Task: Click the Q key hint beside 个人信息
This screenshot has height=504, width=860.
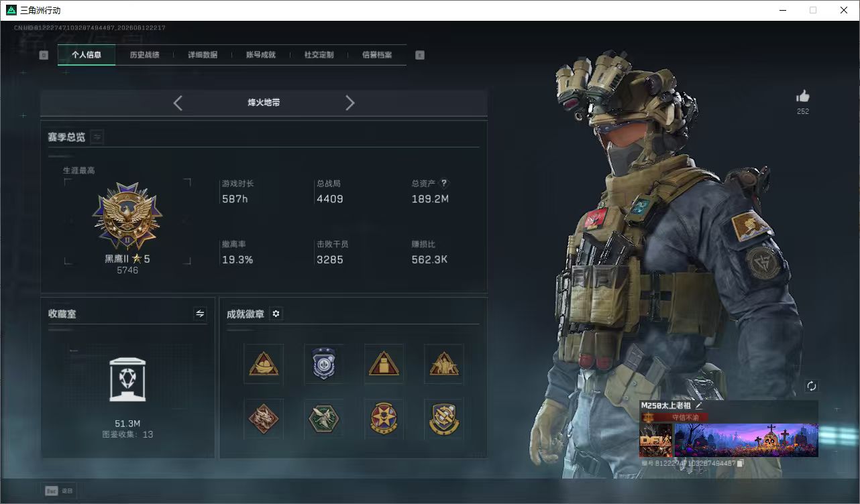Action: tap(44, 55)
